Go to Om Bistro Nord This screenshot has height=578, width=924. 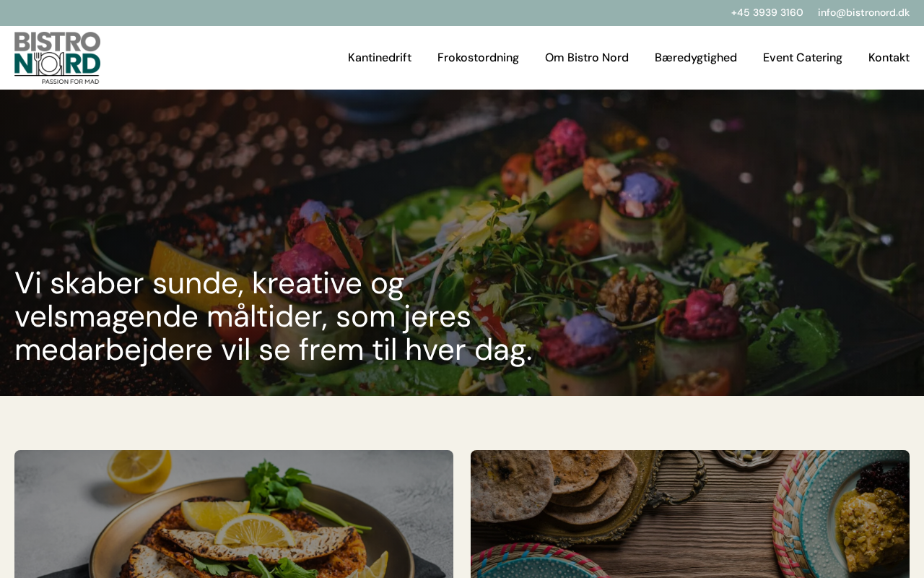click(587, 58)
